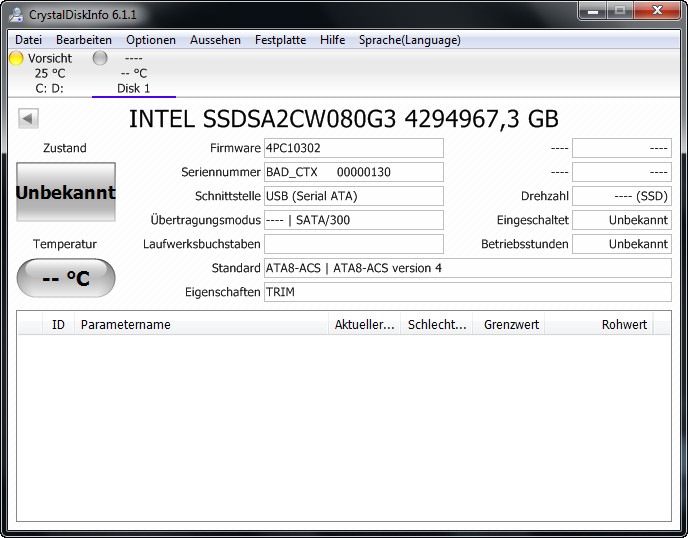The height and width of the screenshot is (538, 688).
Task: Click the Seriennummer field BAD_CTX 00000130
Action: [x=354, y=172]
